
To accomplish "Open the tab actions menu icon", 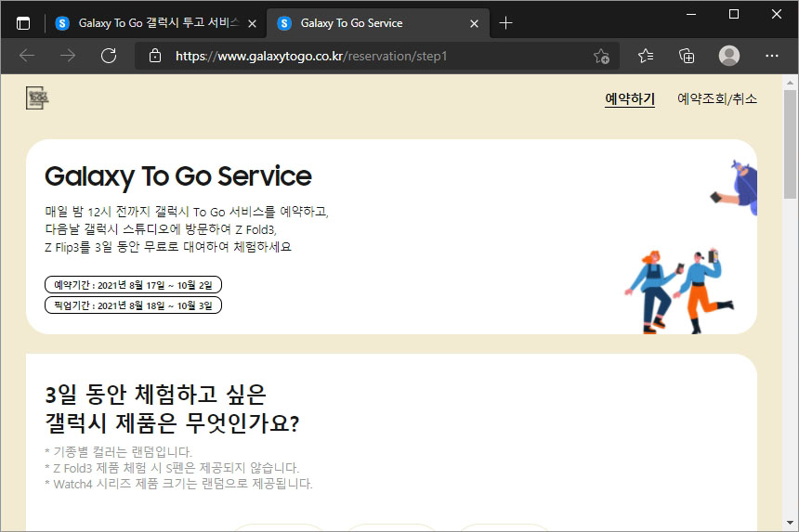I will [23, 23].
